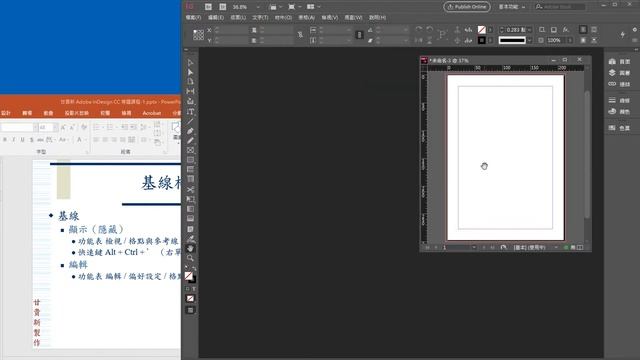Select the Direct Selection tool
640x360 pixels.
pyautogui.click(x=190, y=72)
